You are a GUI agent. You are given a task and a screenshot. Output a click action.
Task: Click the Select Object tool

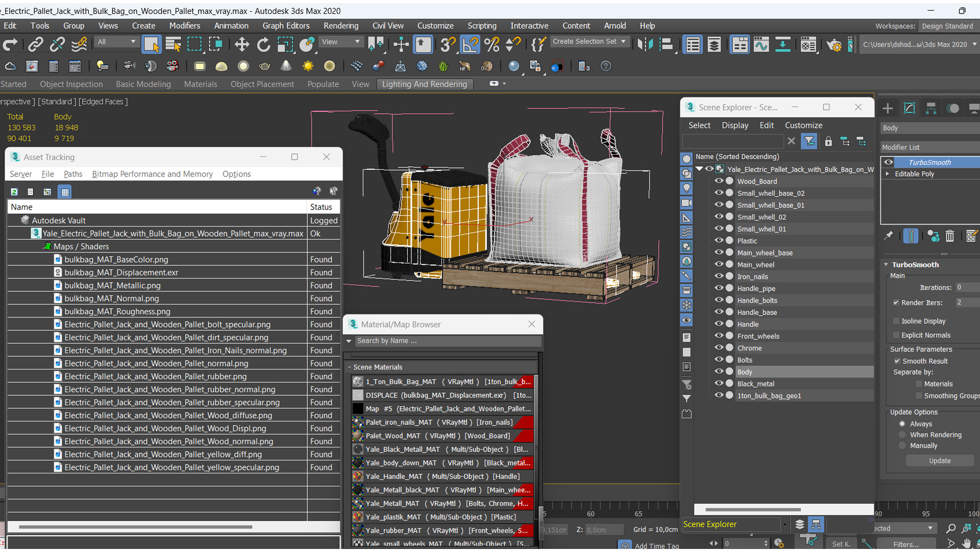(x=152, y=45)
